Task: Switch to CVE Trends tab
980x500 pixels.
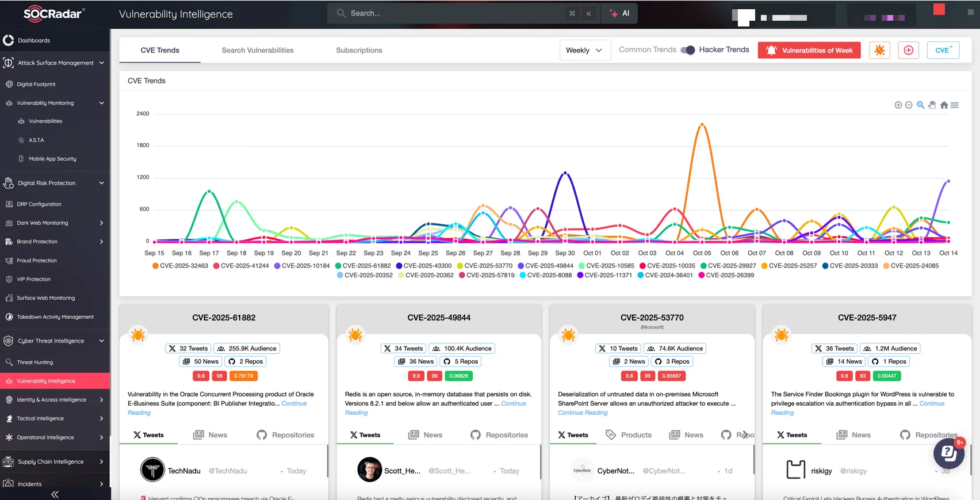Action: point(160,50)
